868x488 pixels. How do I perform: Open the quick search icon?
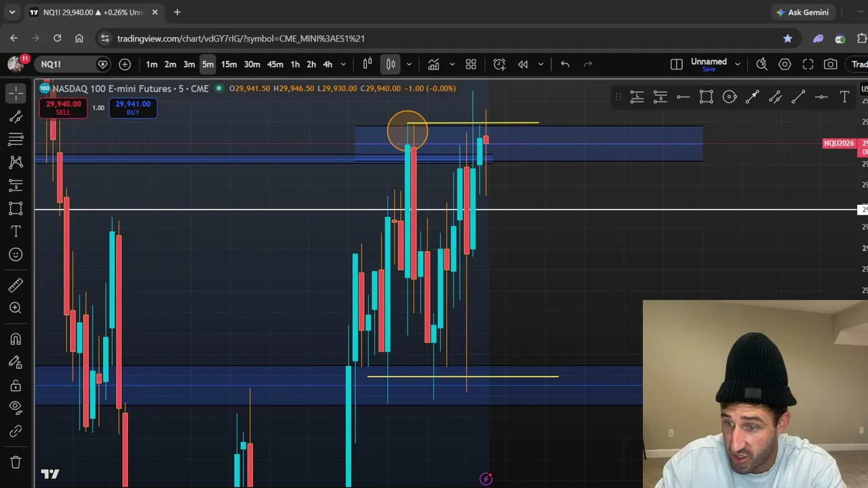tap(762, 64)
